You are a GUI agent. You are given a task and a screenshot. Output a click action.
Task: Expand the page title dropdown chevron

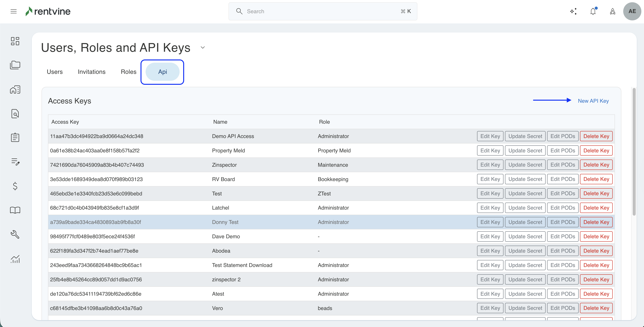(x=202, y=48)
